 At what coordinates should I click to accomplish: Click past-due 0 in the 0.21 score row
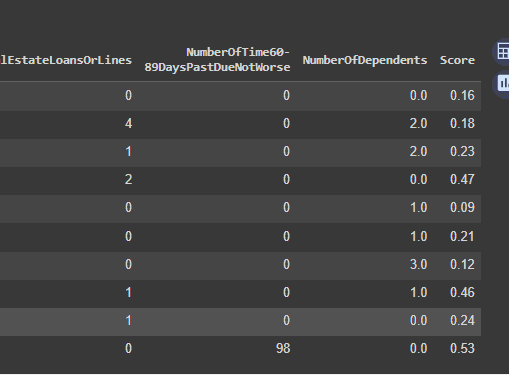click(x=286, y=237)
